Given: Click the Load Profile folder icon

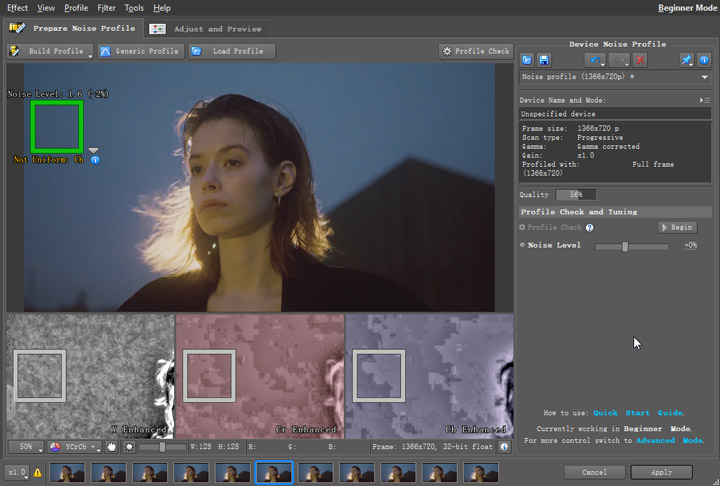Looking at the screenshot, I should point(196,51).
